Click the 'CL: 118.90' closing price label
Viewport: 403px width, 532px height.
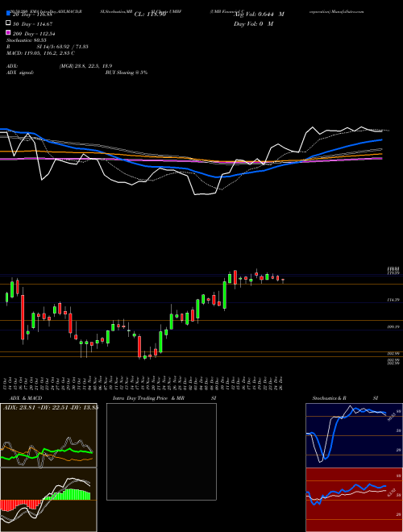[150, 15]
